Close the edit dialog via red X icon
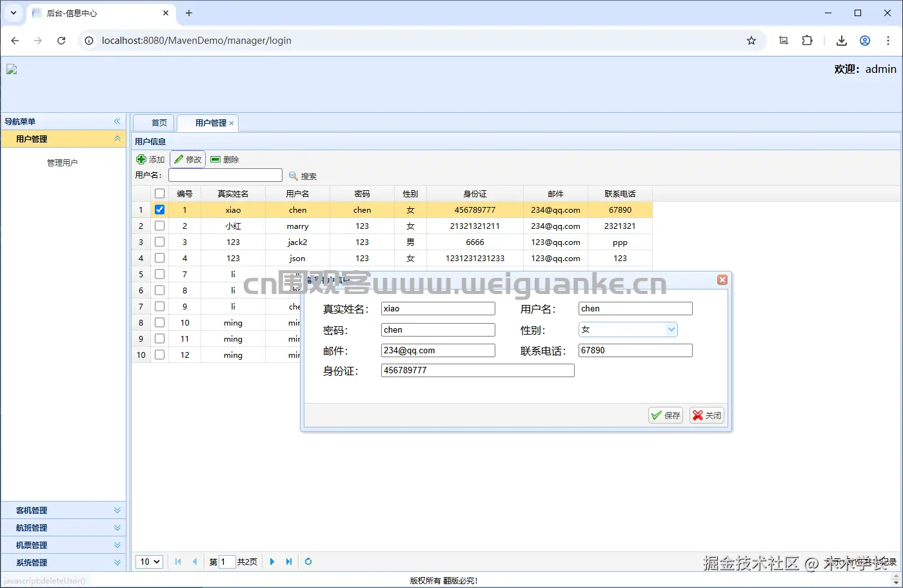 tap(722, 279)
